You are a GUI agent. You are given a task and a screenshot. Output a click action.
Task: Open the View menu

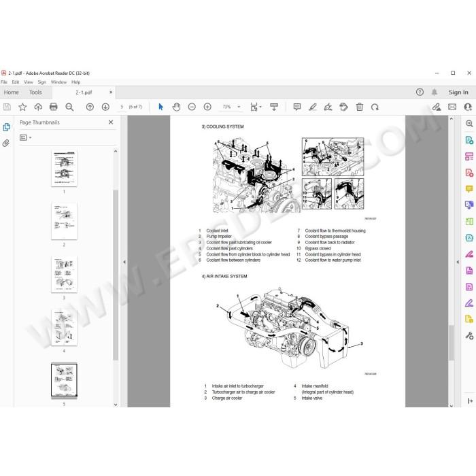pyautogui.click(x=29, y=82)
